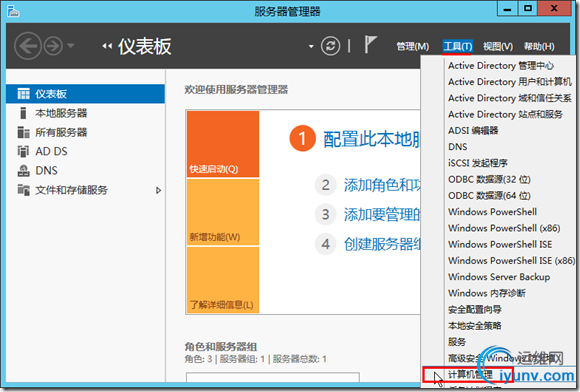Click the back navigation arrow
This screenshot has height=392, width=580.
[28, 46]
